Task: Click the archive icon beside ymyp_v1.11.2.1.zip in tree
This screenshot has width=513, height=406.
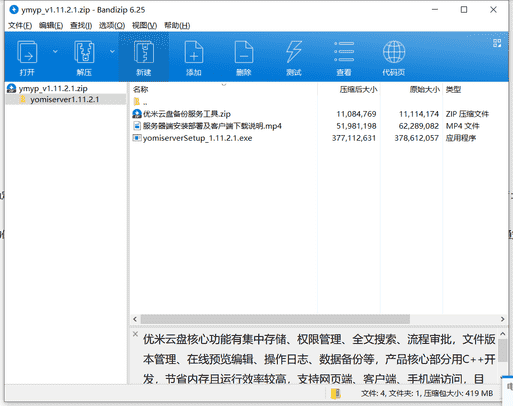Action: click(x=12, y=89)
